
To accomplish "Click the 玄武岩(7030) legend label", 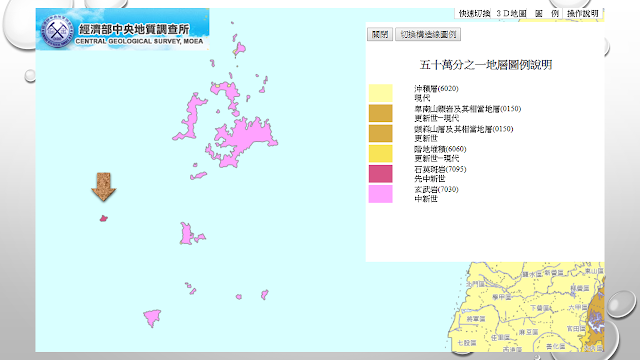I will [x=436, y=189].
